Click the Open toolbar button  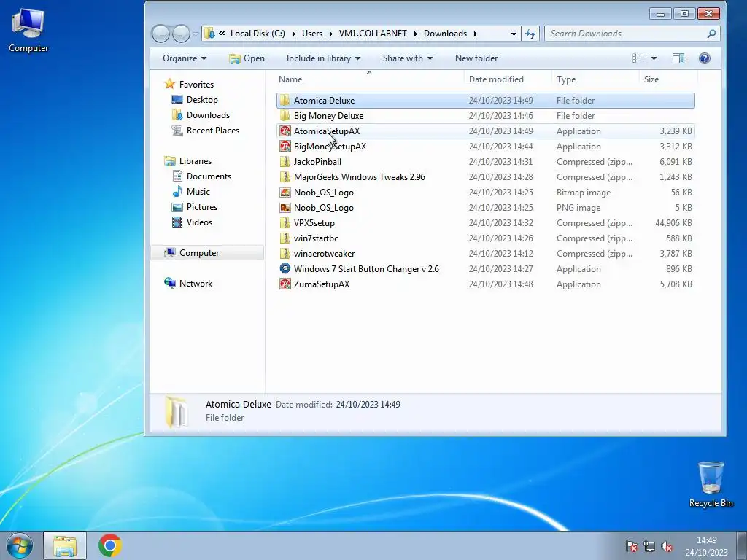pyautogui.click(x=247, y=58)
